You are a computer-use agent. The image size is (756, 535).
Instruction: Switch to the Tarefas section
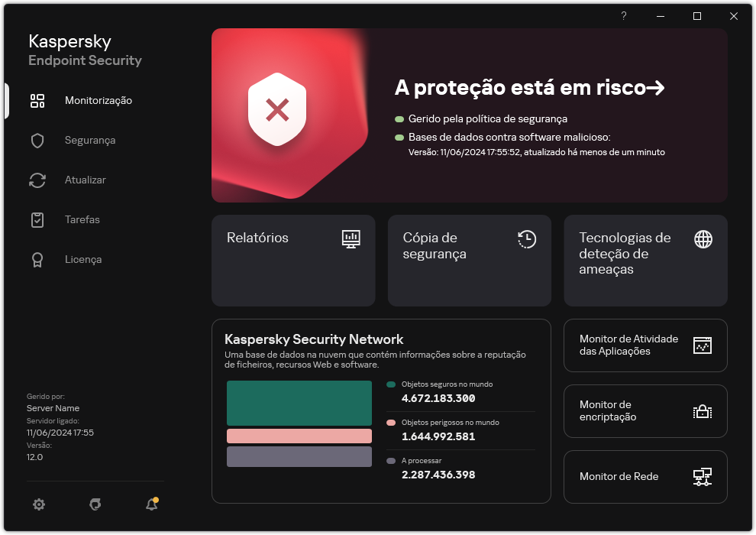tap(82, 220)
